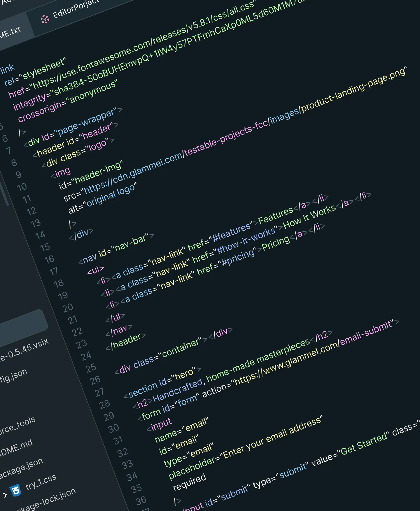Switch to the EditorPorject tab
The width and height of the screenshot is (420, 511).
76,9
